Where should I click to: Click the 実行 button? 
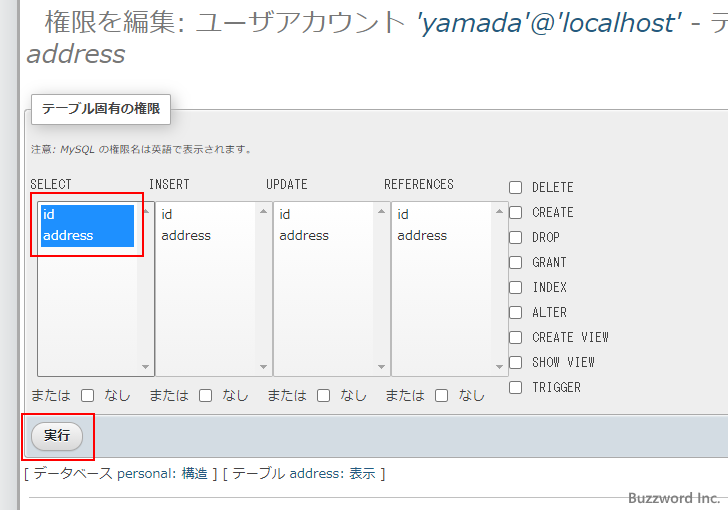[57, 436]
